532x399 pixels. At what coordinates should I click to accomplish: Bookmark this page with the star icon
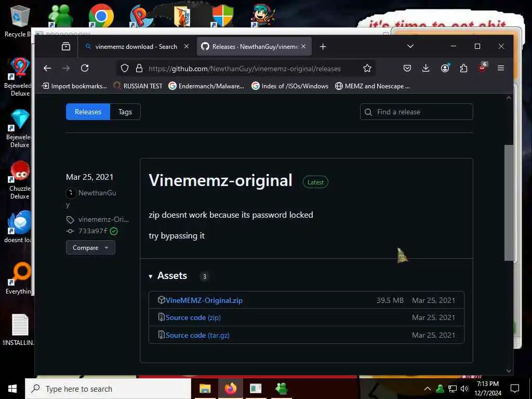click(367, 68)
